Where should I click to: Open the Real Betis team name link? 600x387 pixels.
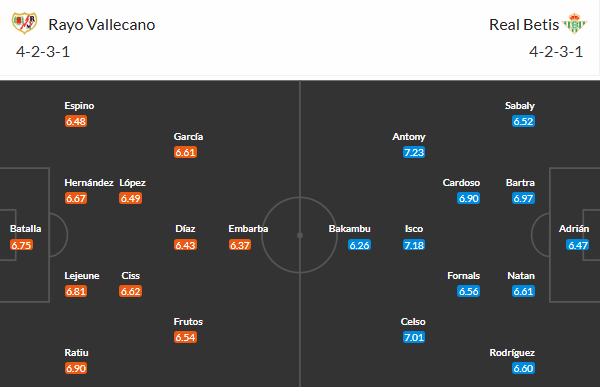(524, 25)
